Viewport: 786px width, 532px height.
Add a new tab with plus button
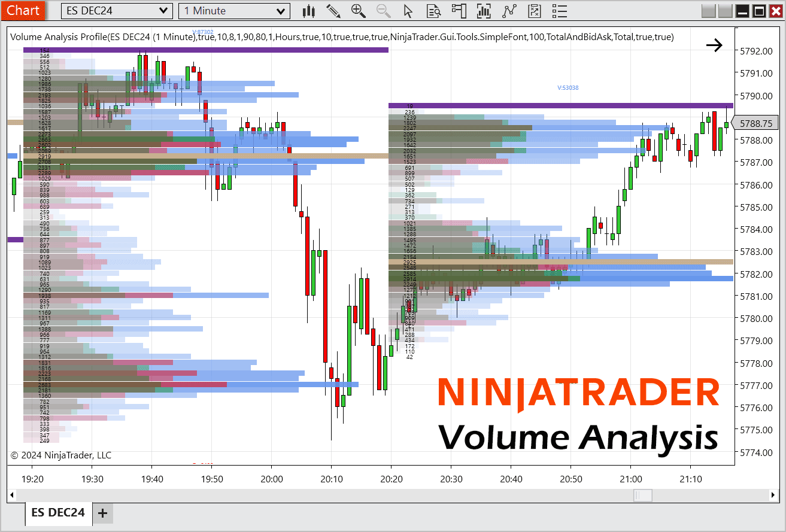102,513
